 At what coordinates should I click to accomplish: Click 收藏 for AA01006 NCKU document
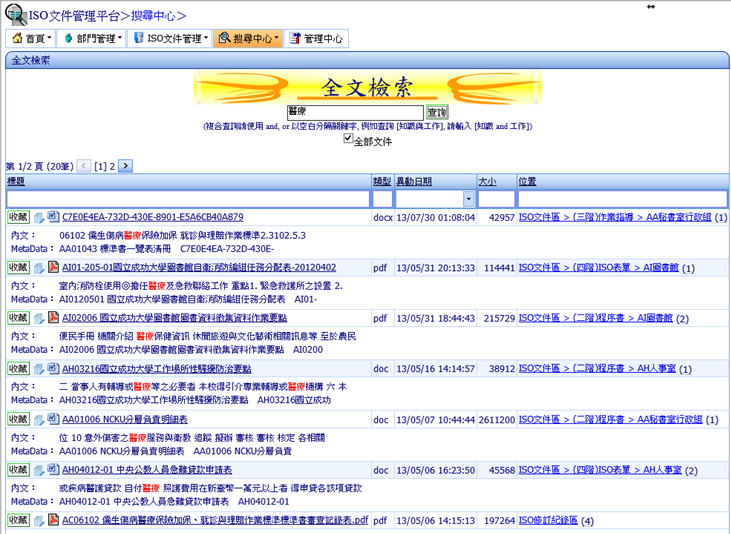[19, 419]
